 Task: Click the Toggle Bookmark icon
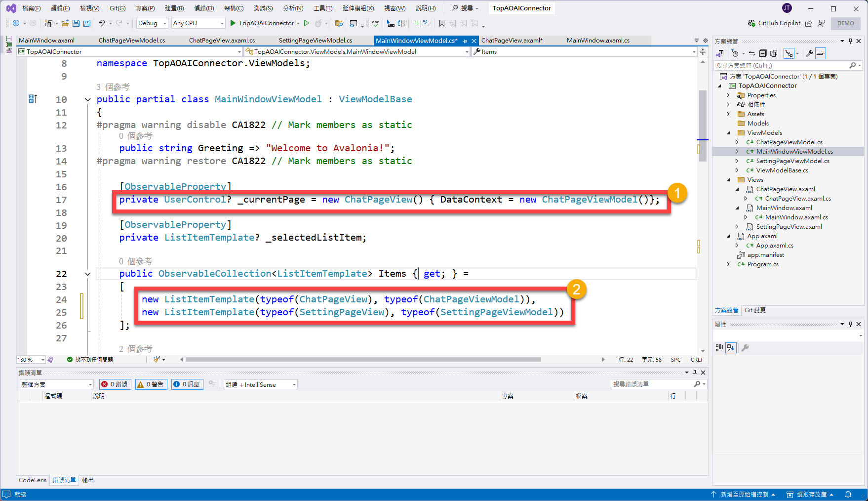click(442, 23)
